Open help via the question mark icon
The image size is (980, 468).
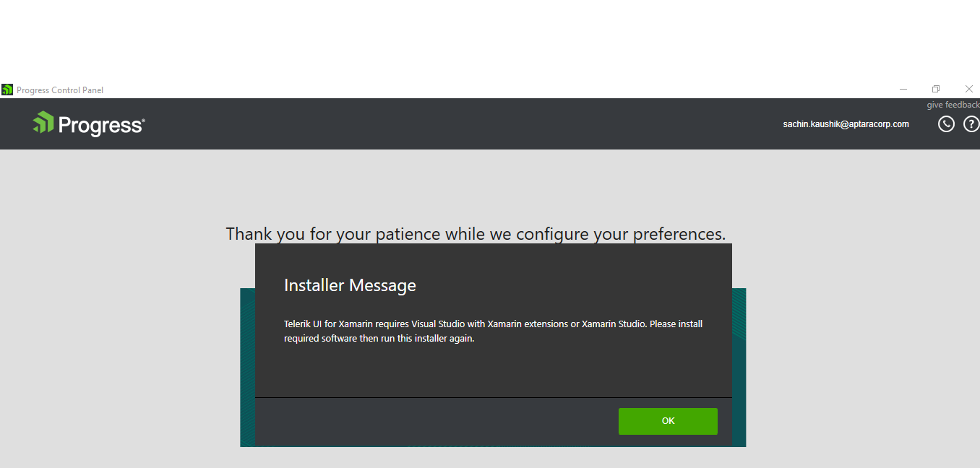971,124
